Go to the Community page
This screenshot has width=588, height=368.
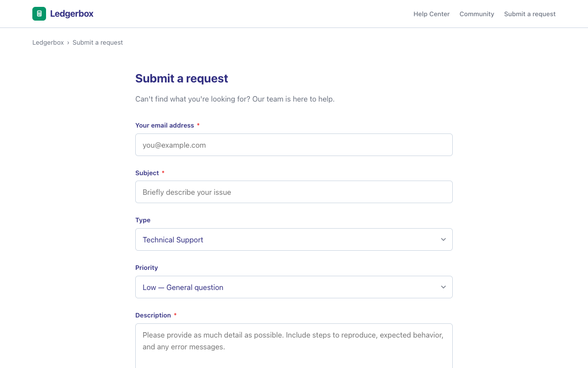click(x=477, y=14)
